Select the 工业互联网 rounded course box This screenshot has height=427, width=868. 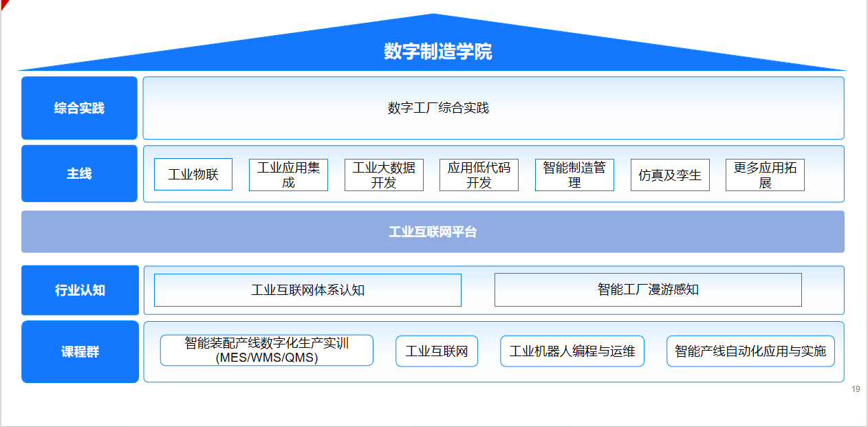[x=437, y=351]
